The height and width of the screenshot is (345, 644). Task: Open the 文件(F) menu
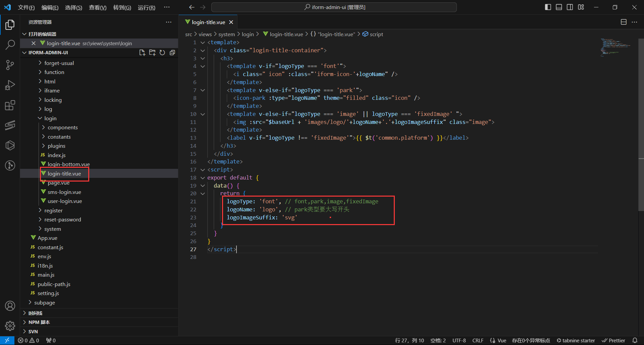(x=26, y=7)
